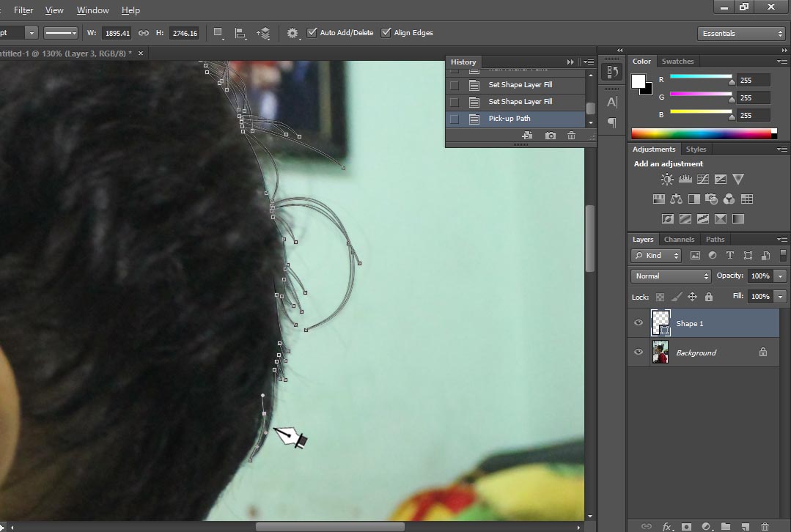Open the Window menu
This screenshot has height=532, width=791.
click(x=92, y=10)
